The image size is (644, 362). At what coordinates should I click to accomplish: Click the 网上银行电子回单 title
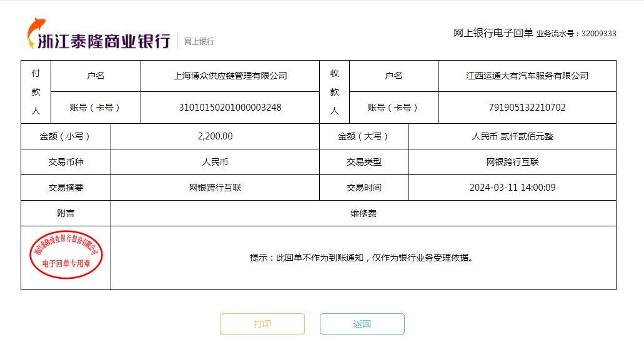pos(493,33)
